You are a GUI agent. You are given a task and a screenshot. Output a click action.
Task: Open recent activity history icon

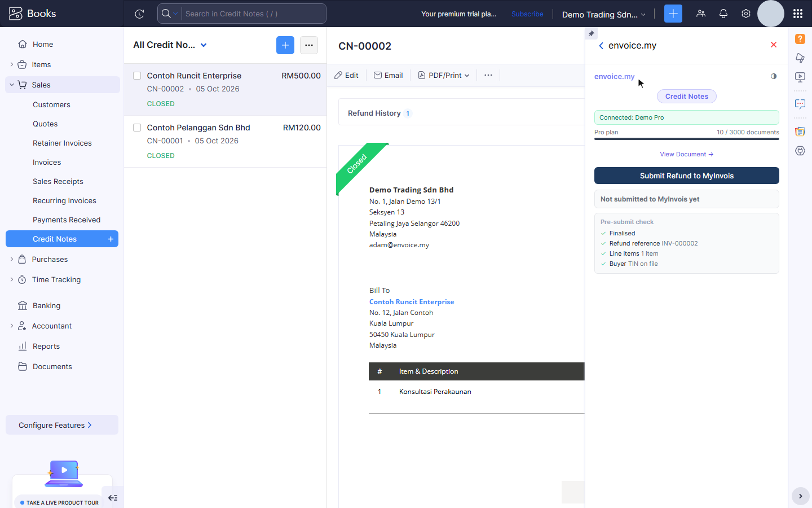(139, 14)
